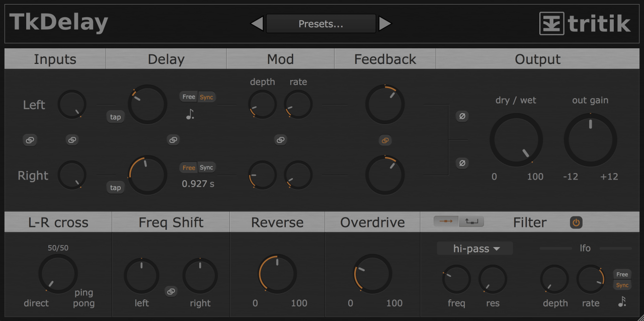Open the hi-pass filter type dropdown
Image resolution: width=644 pixels, height=321 pixels.
click(475, 249)
